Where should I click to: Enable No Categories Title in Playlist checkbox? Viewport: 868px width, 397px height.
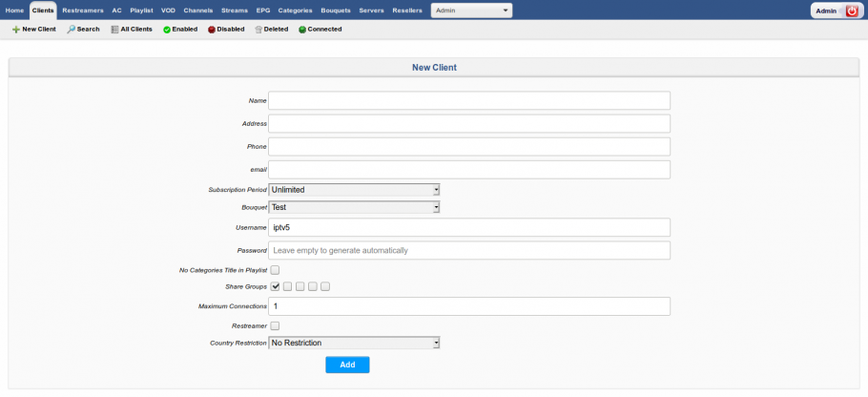(x=275, y=270)
